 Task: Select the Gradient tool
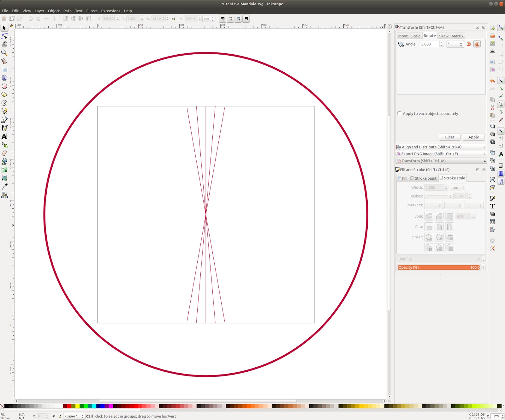click(4, 170)
